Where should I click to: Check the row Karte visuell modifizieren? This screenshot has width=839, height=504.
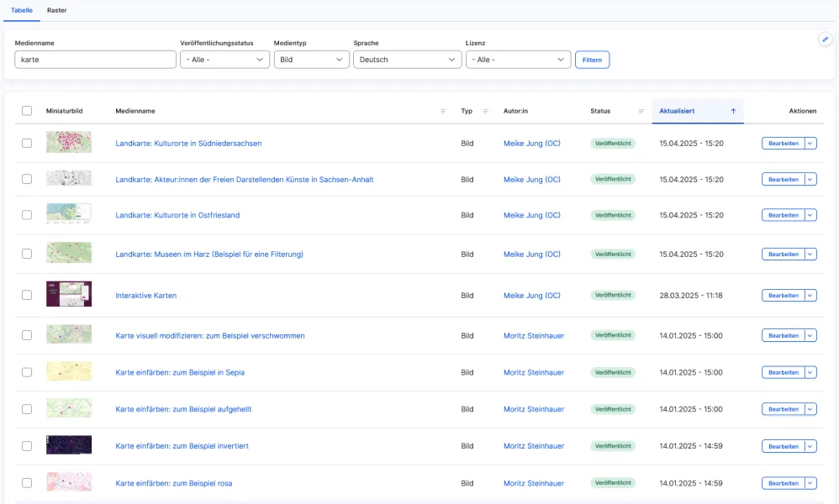tap(27, 335)
